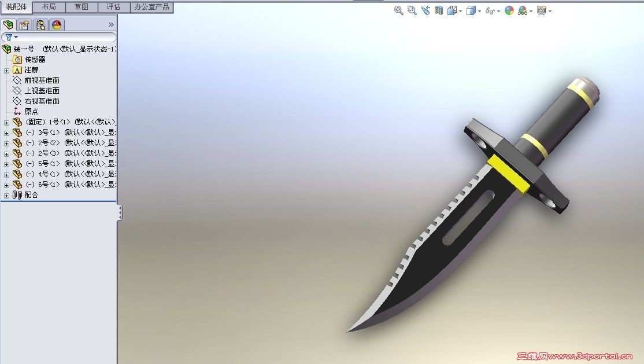The image size is (644, 364).
Task: Open the 办公室产品 tab
Action: 151,7
